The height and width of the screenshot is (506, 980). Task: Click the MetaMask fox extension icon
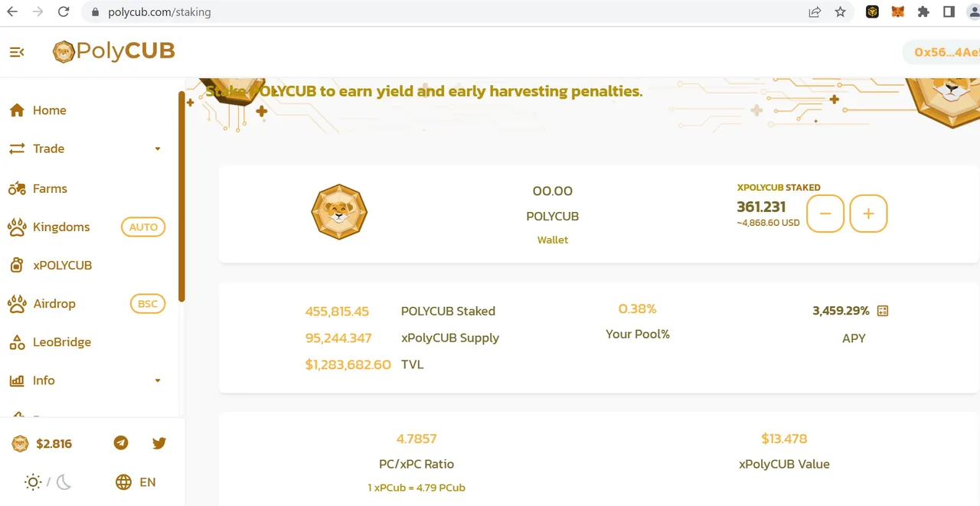(898, 11)
